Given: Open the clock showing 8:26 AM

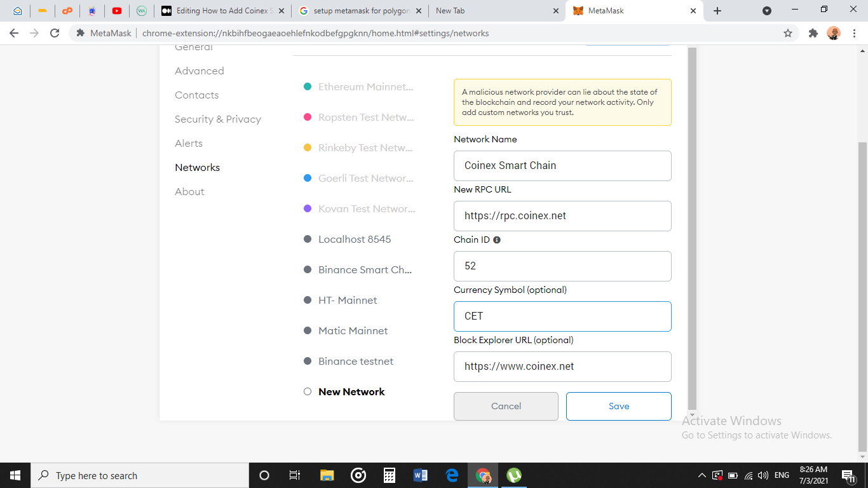Looking at the screenshot, I should [x=813, y=475].
